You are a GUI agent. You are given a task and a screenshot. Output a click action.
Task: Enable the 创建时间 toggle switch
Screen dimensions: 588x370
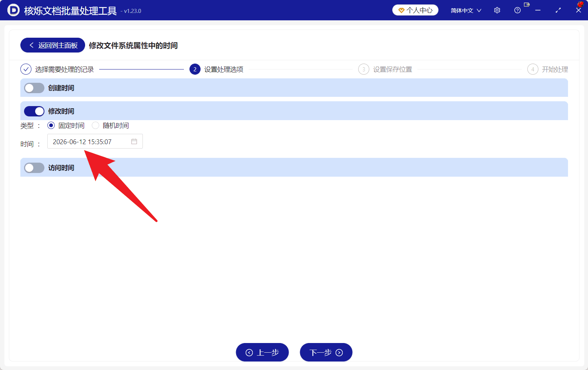click(x=34, y=88)
